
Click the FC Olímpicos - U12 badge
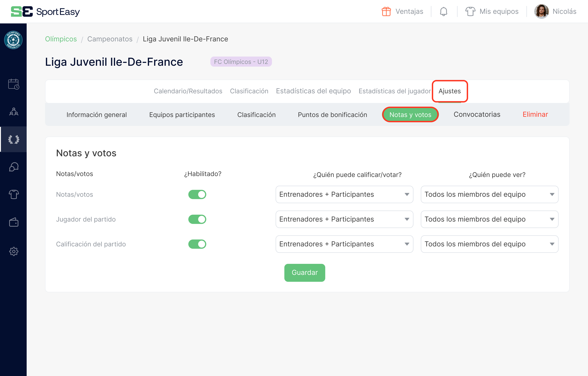coord(241,62)
